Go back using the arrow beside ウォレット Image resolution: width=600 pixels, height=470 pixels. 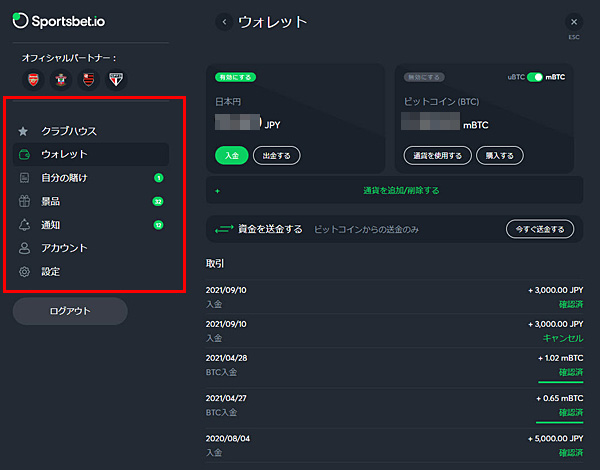[x=224, y=21]
